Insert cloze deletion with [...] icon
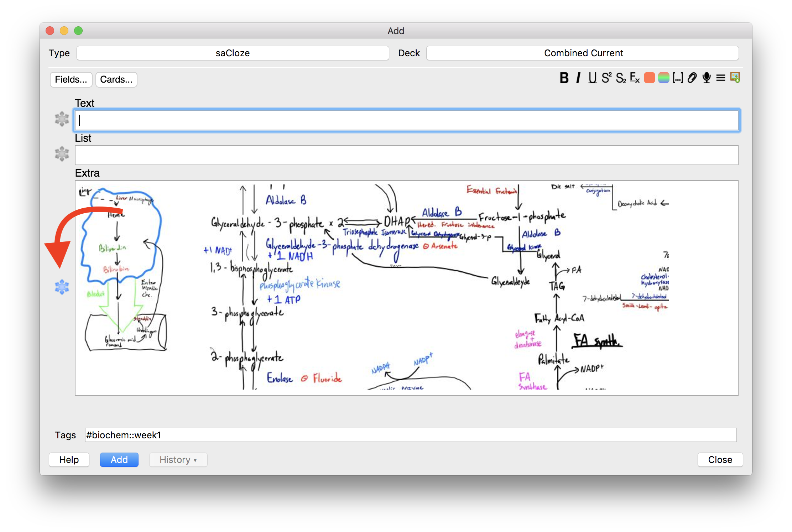The image size is (792, 532). coord(678,78)
